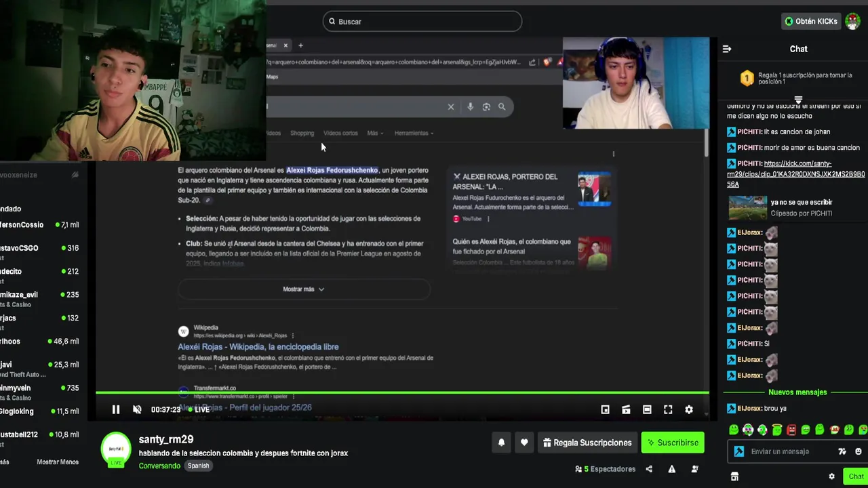Viewport: 868px width, 488px height.
Task: Follow channel with the heart icon
Action: coord(524,443)
